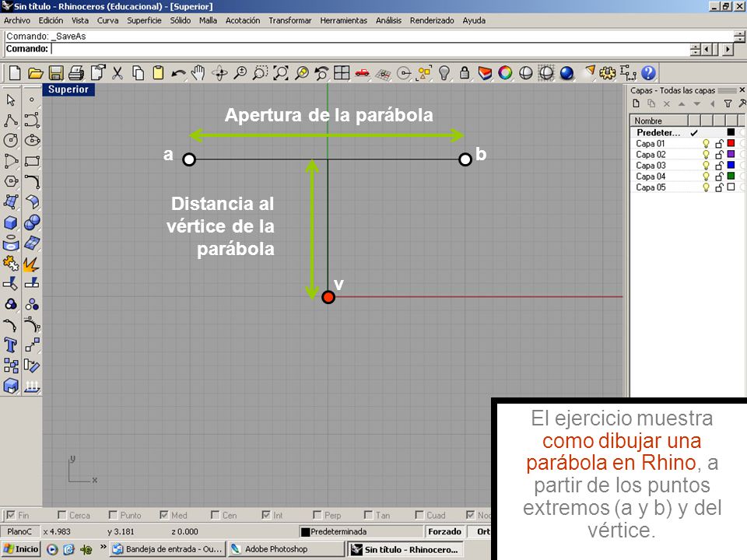Screen dimensions: 747x560
Task: Create a new layer in the Capas panel
Action: (636, 103)
